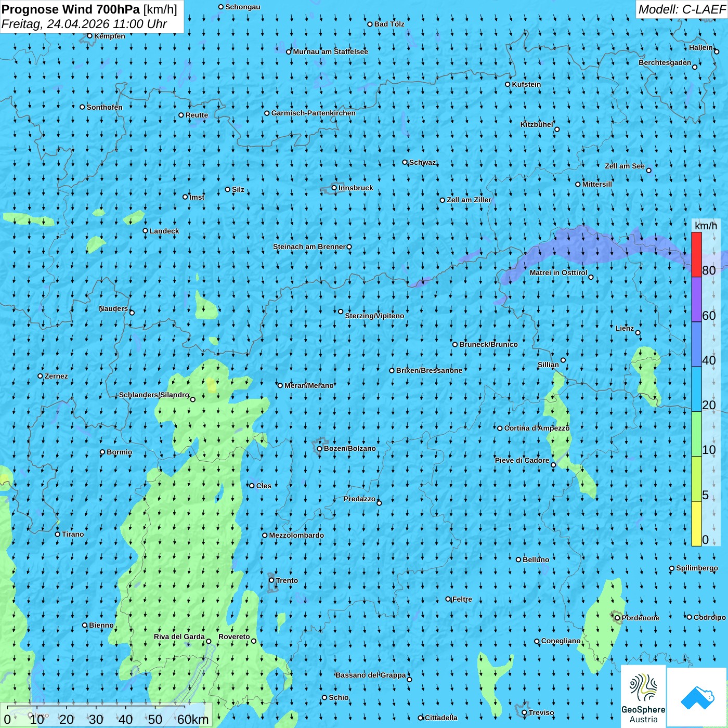
Task: Click the 'Kitzbühel' label
Action: 537,124
